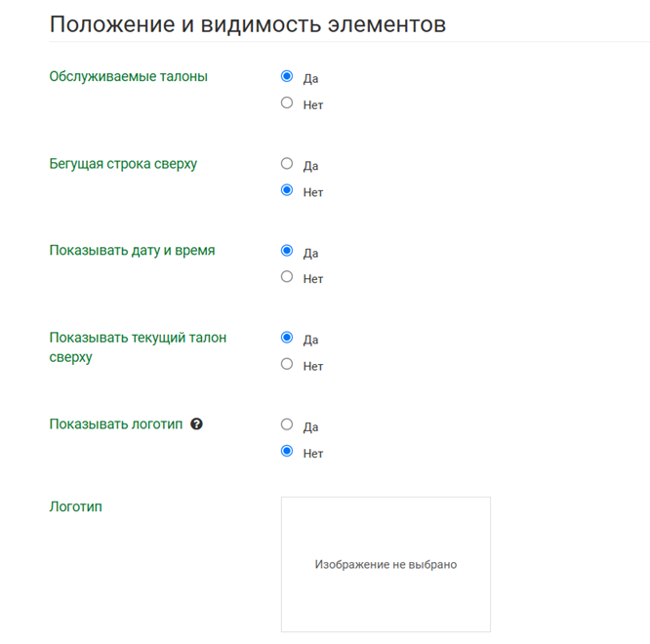Viewport: 650px width, 644px height.
Task: Choose 'Нет' for Показывать логотип
Action: (x=287, y=451)
